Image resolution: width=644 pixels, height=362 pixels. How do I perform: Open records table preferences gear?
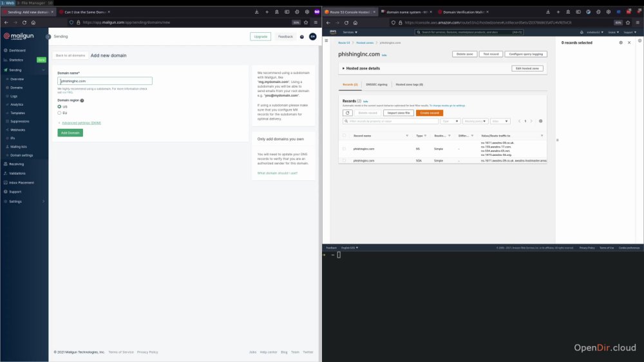click(x=540, y=121)
